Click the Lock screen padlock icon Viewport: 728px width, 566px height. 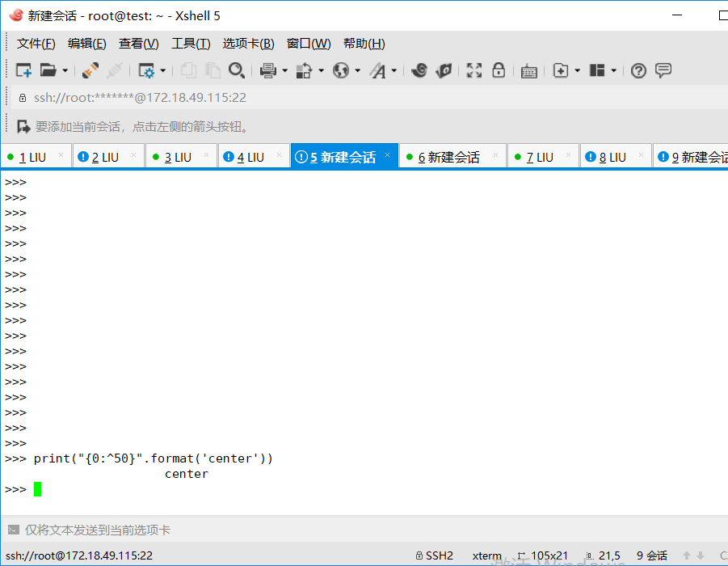pyautogui.click(x=499, y=70)
